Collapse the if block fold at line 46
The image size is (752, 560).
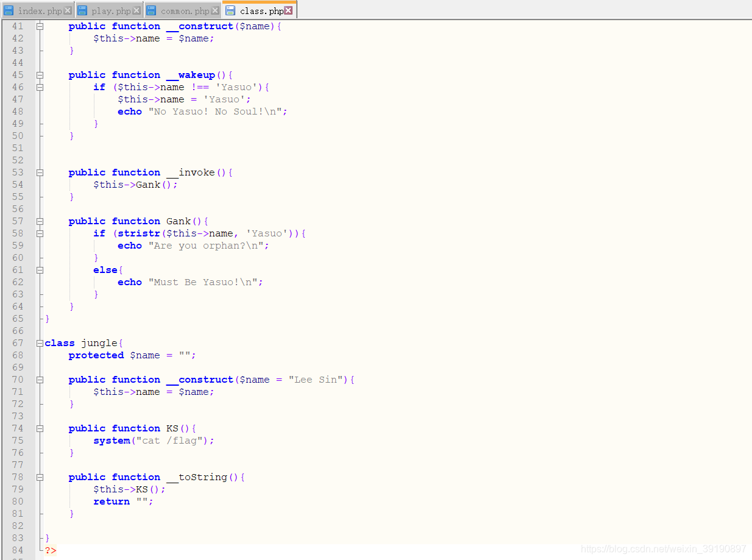click(x=40, y=87)
